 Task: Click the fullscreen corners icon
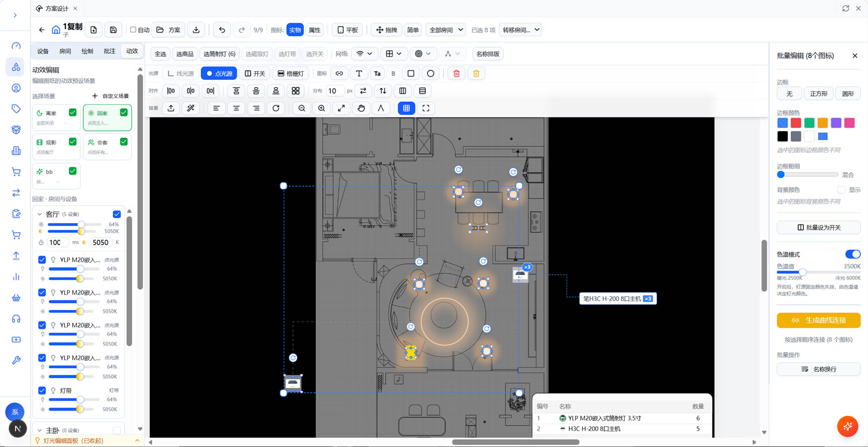coord(426,108)
